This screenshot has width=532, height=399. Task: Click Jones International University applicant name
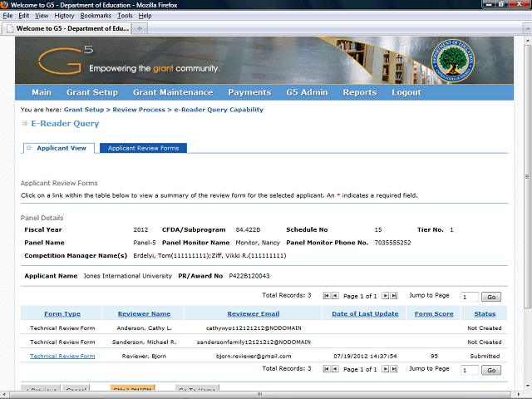point(127,276)
